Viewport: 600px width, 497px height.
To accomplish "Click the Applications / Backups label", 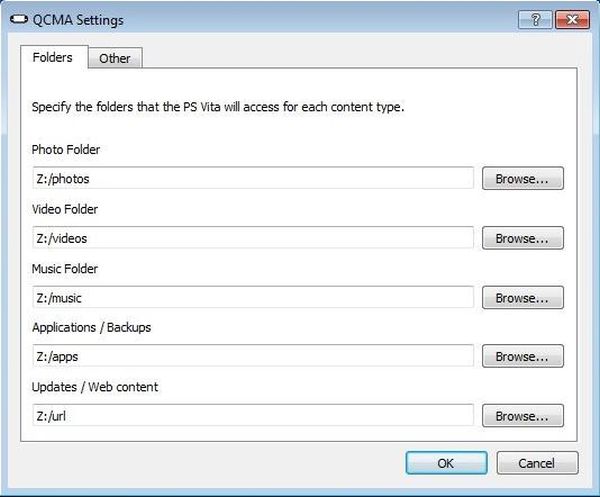I will (x=91, y=328).
